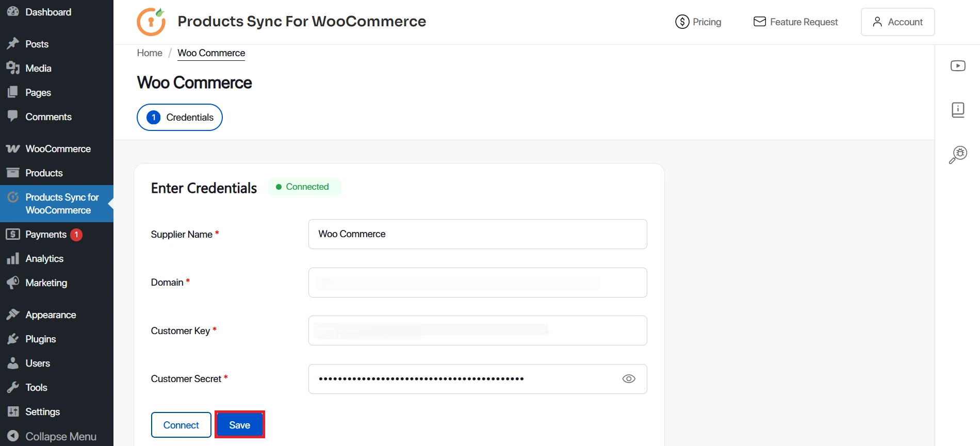This screenshot has width=980, height=446.
Task: Click the Comments bubble icon
Action: 13,116
